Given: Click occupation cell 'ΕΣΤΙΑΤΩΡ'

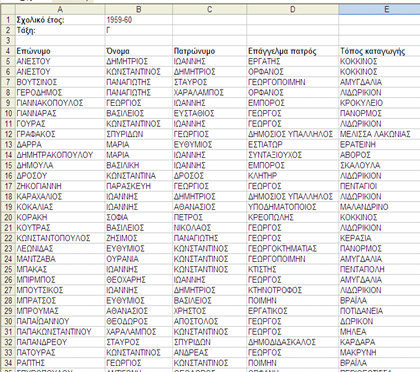Looking at the screenshot, I should 293,145.
